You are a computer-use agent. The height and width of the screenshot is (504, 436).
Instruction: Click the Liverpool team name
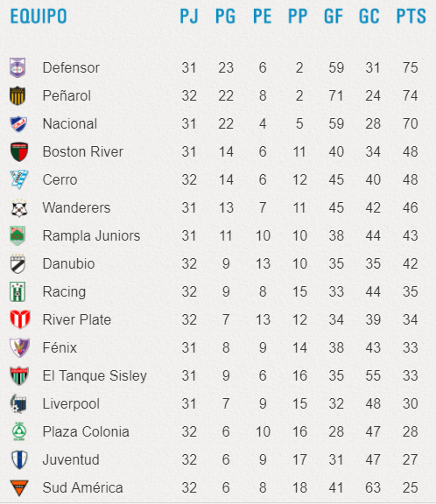pos(71,404)
